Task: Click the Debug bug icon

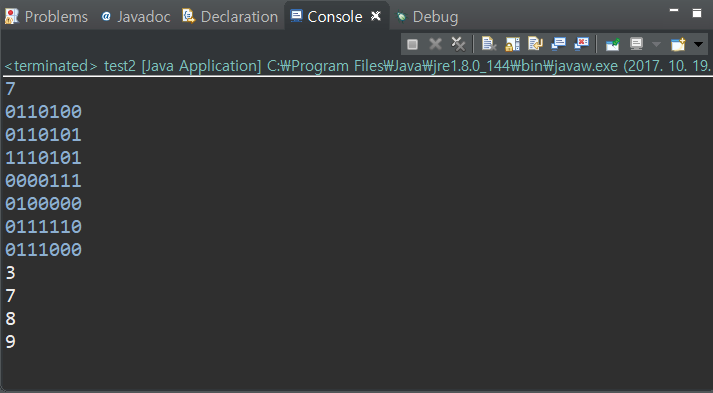Action: coord(402,17)
